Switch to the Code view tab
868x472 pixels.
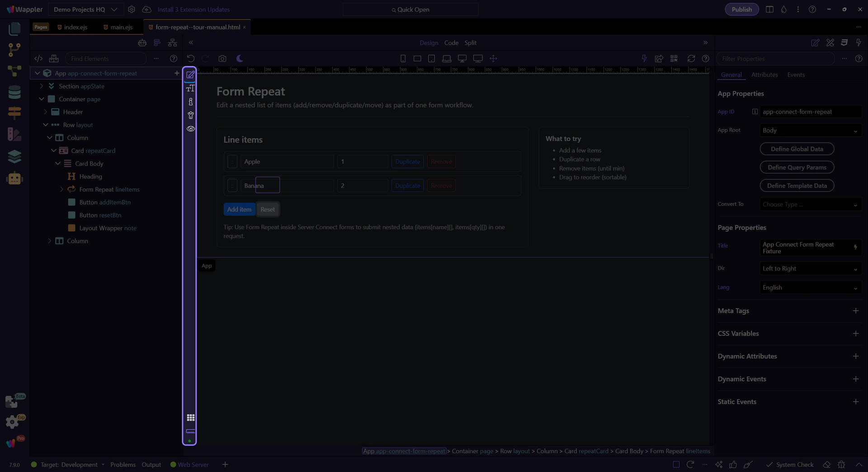coord(451,43)
